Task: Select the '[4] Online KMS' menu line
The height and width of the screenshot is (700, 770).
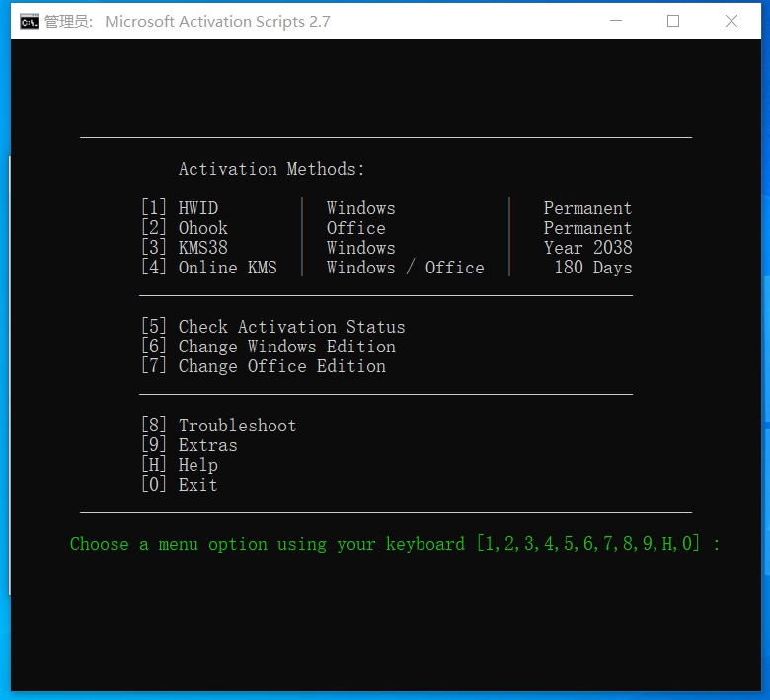Action: 209,268
